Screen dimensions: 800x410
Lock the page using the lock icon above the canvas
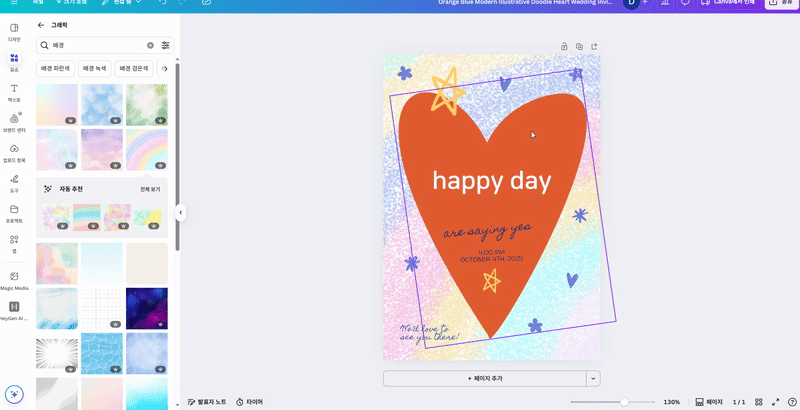(564, 46)
